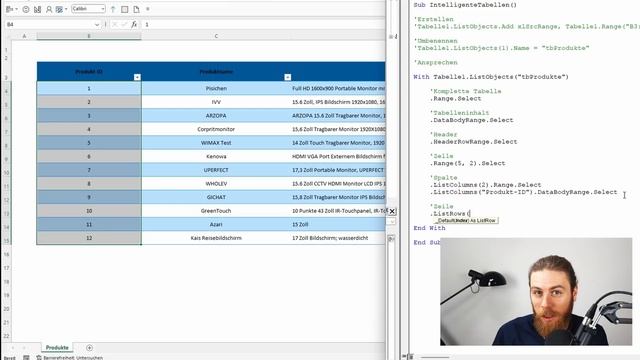This screenshot has width=640, height=360.
Task: Click the With Tabelle1.ListObjects code line
Action: pos(491,77)
